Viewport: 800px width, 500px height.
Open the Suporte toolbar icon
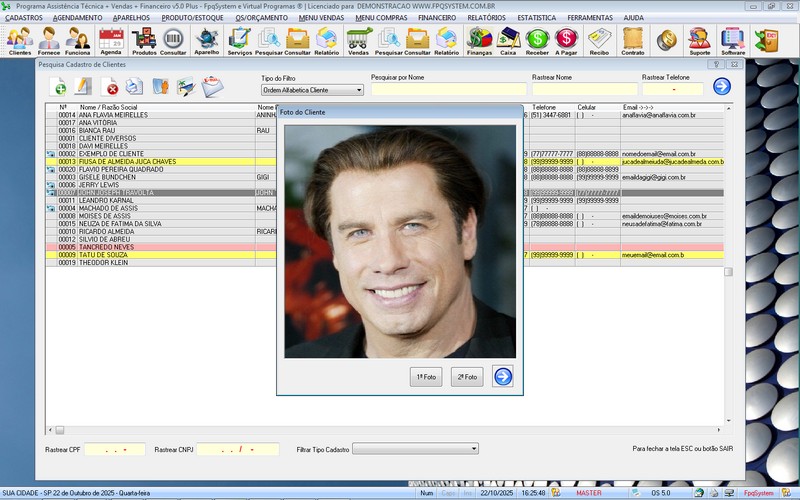pos(699,40)
